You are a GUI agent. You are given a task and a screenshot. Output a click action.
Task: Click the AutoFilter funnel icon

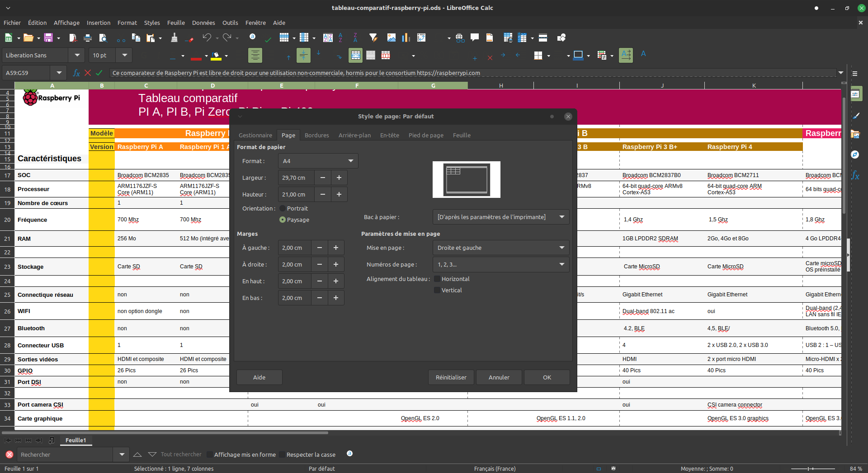pos(373,38)
